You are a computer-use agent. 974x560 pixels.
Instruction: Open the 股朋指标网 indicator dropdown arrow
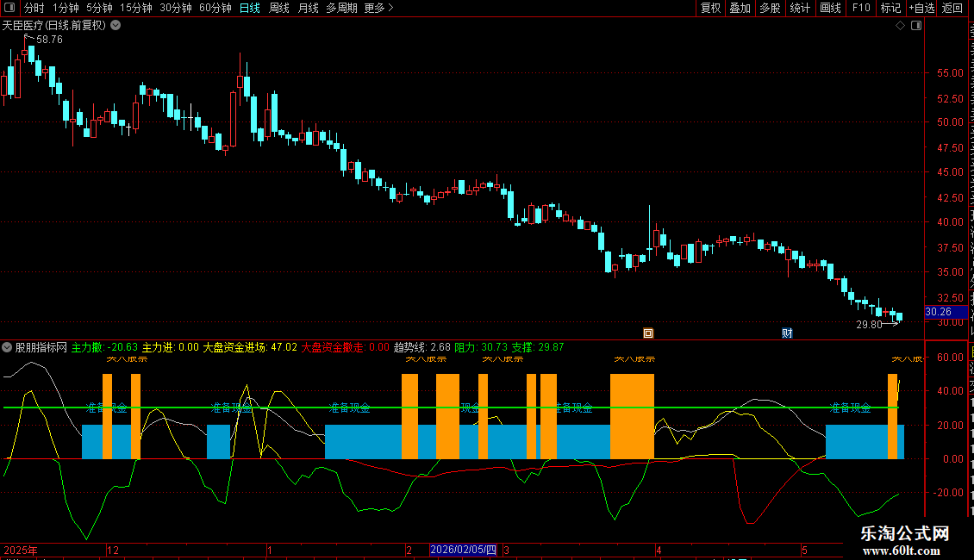coord(7,348)
